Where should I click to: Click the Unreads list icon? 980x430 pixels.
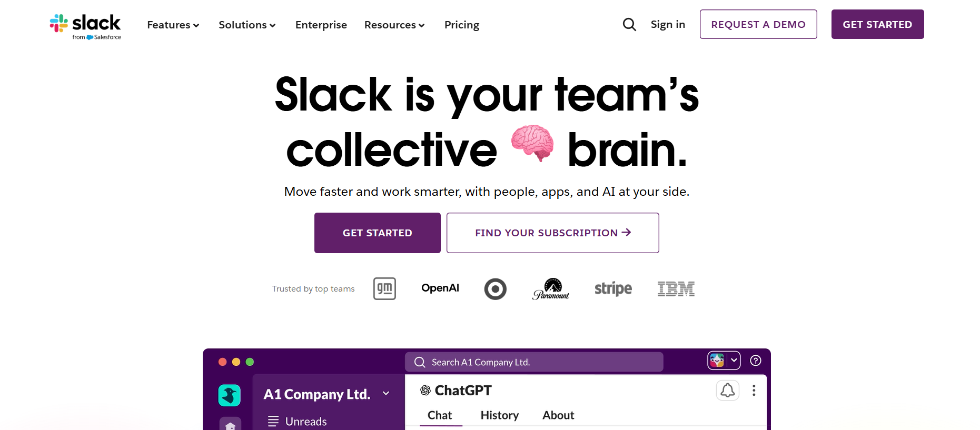[273, 421]
